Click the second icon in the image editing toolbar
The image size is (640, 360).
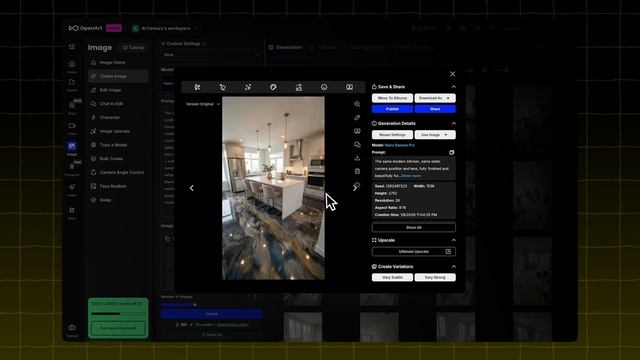click(222, 87)
